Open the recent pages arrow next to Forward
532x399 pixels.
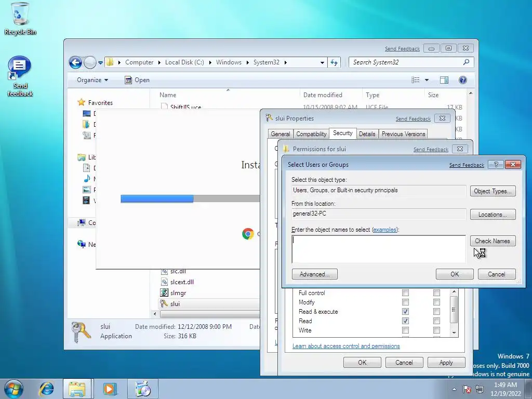pyautogui.click(x=100, y=63)
